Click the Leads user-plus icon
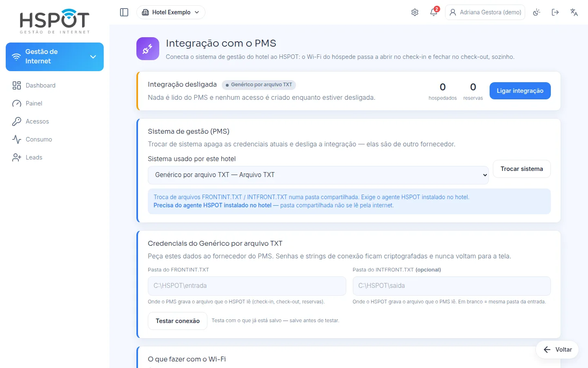The height and width of the screenshot is (368, 588). click(x=17, y=157)
